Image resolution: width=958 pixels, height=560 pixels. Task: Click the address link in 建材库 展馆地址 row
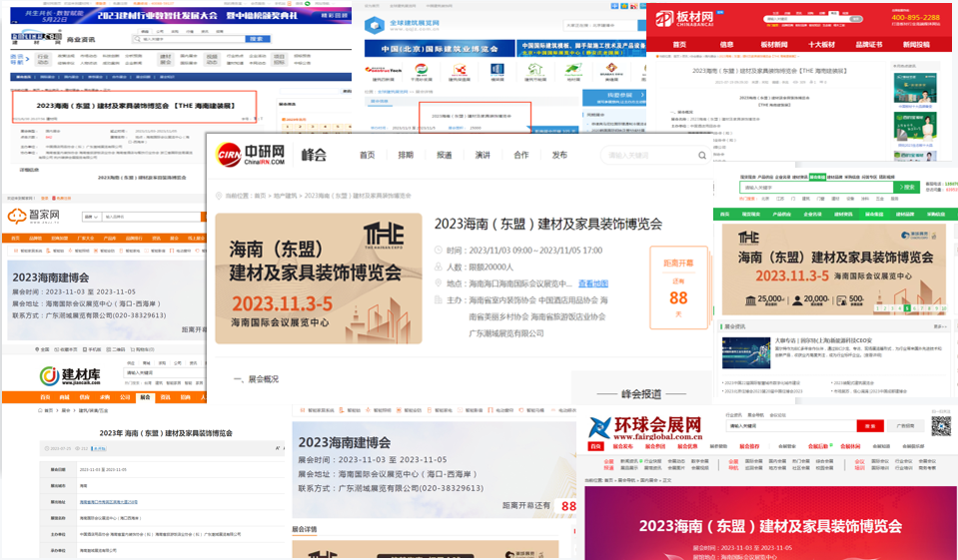(x=109, y=502)
